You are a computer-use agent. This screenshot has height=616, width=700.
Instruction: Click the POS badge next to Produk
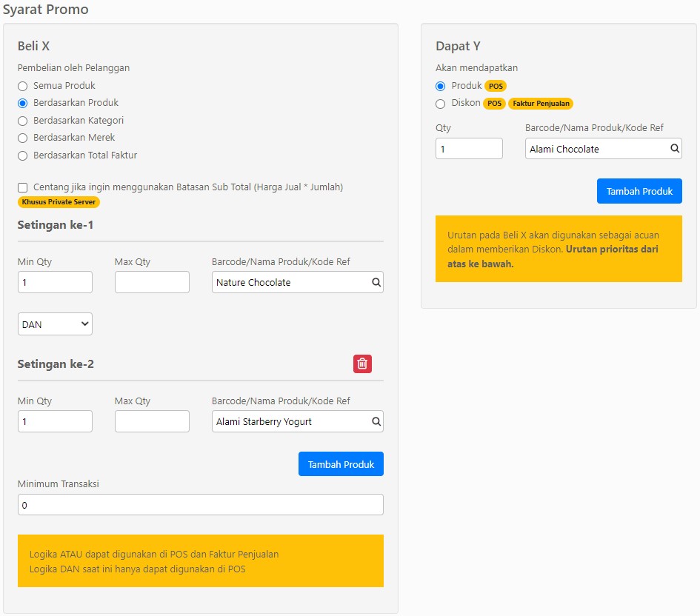[496, 86]
